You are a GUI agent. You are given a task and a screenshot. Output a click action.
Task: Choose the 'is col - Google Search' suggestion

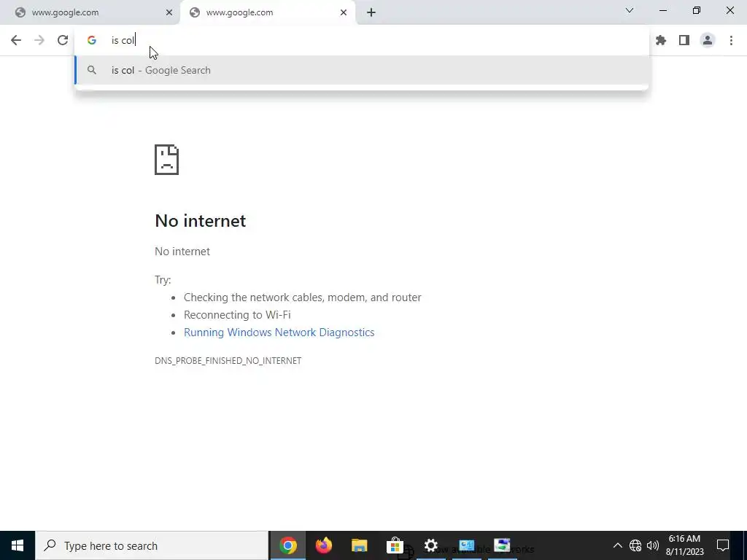pos(362,70)
